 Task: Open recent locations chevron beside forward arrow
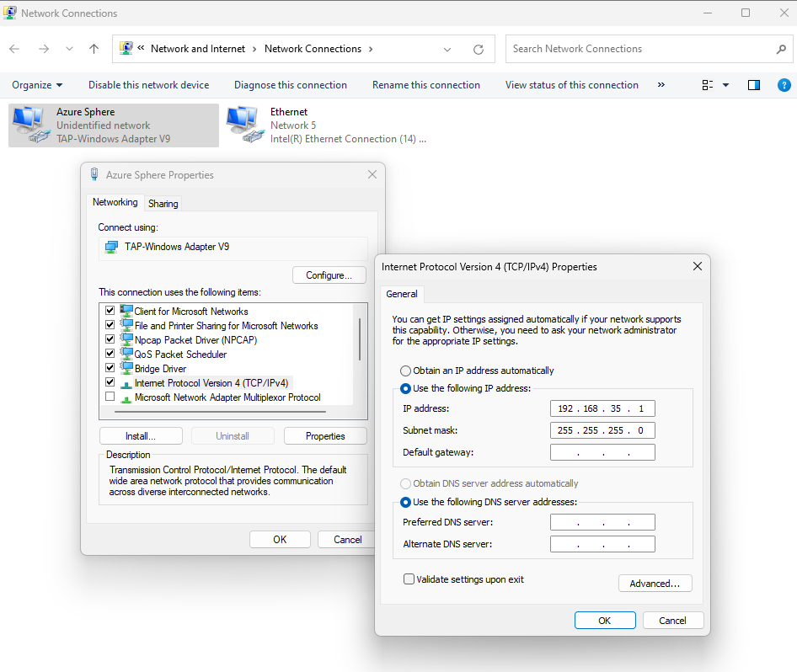click(69, 49)
